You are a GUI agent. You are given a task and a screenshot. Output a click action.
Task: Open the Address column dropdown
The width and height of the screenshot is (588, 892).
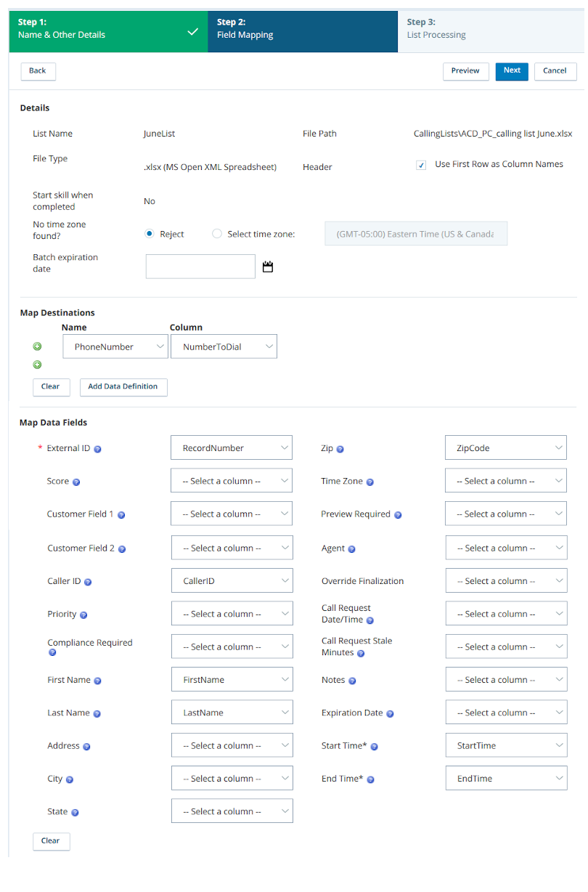[x=232, y=745]
